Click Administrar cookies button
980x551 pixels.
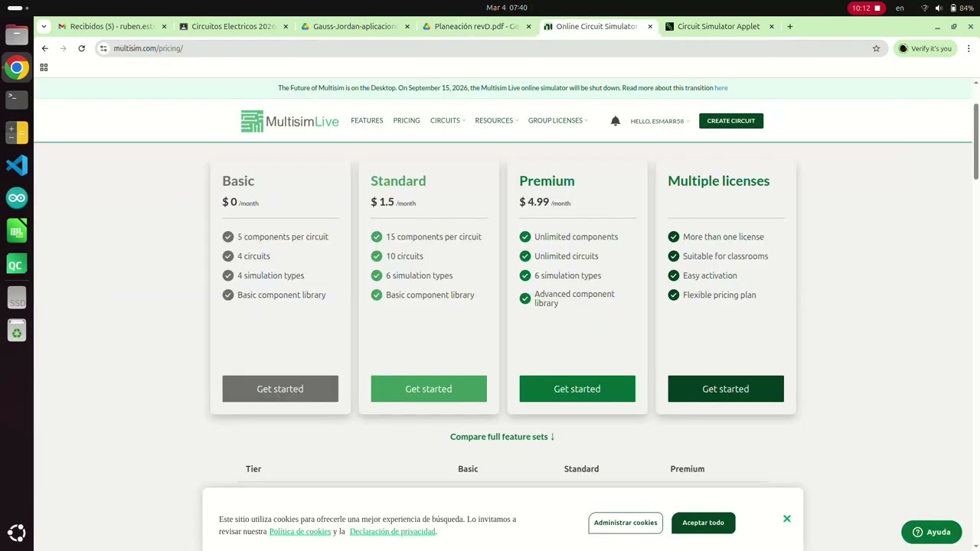coord(626,523)
